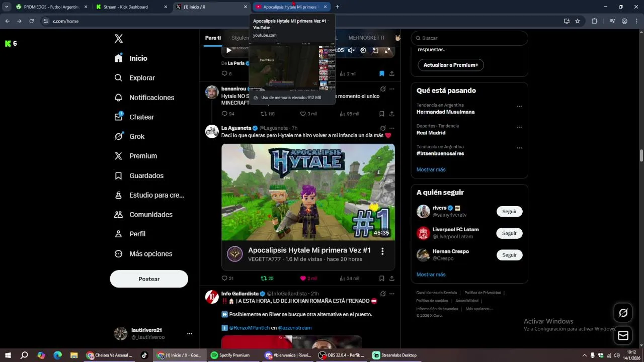
Task: Select the MERNOSKETTI timeline tab
Action: (366, 38)
